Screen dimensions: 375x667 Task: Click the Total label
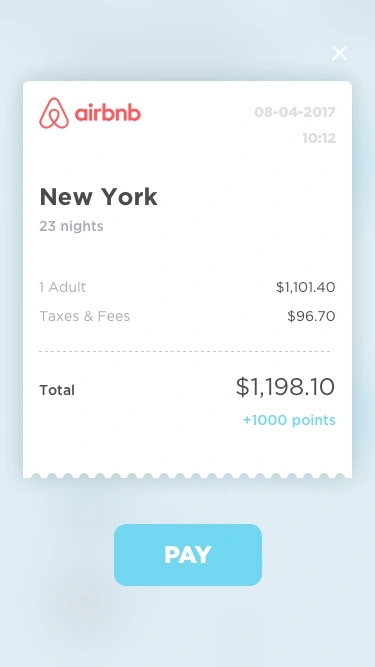coord(57,390)
